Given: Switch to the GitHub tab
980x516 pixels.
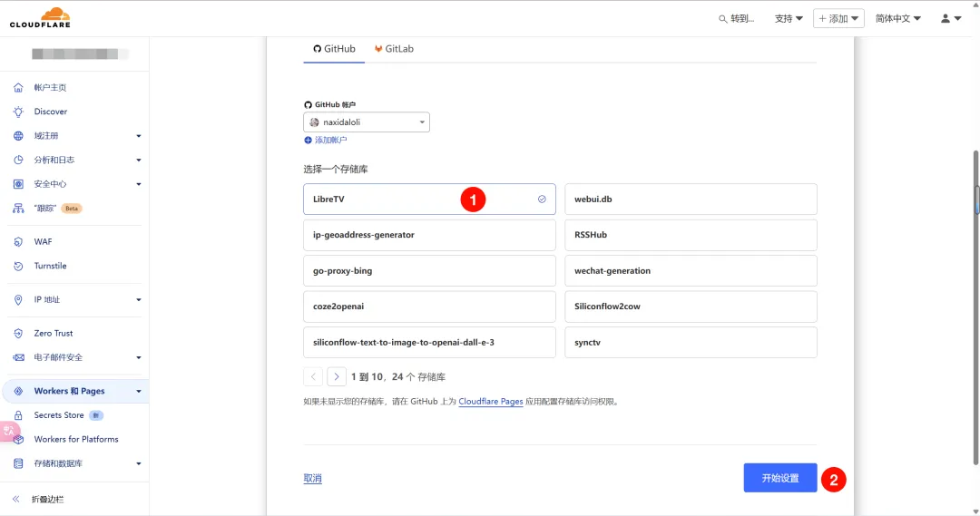Looking at the screenshot, I should click(334, 49).
